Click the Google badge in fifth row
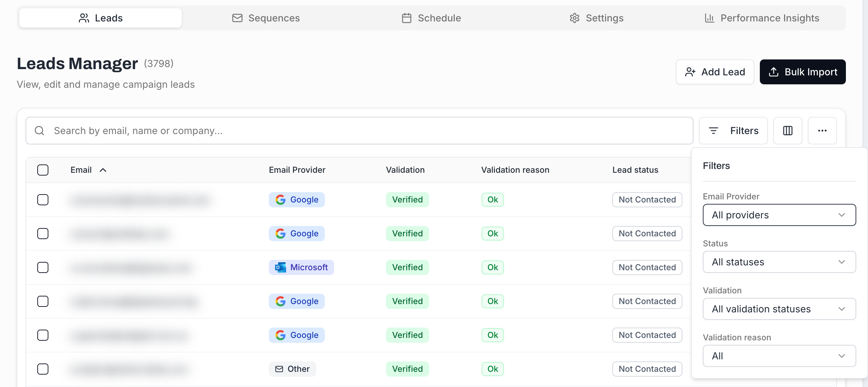868x387 pixels. tap(297, 335)
